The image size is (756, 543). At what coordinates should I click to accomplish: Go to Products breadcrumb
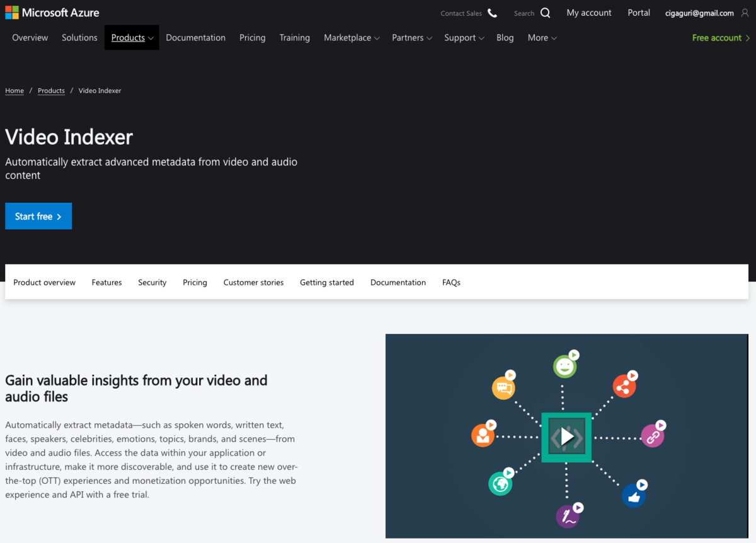[51, 91]
